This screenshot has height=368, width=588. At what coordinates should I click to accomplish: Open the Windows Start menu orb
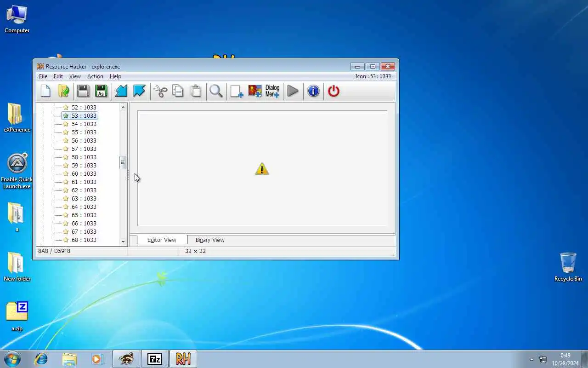[x=12, y=359]
